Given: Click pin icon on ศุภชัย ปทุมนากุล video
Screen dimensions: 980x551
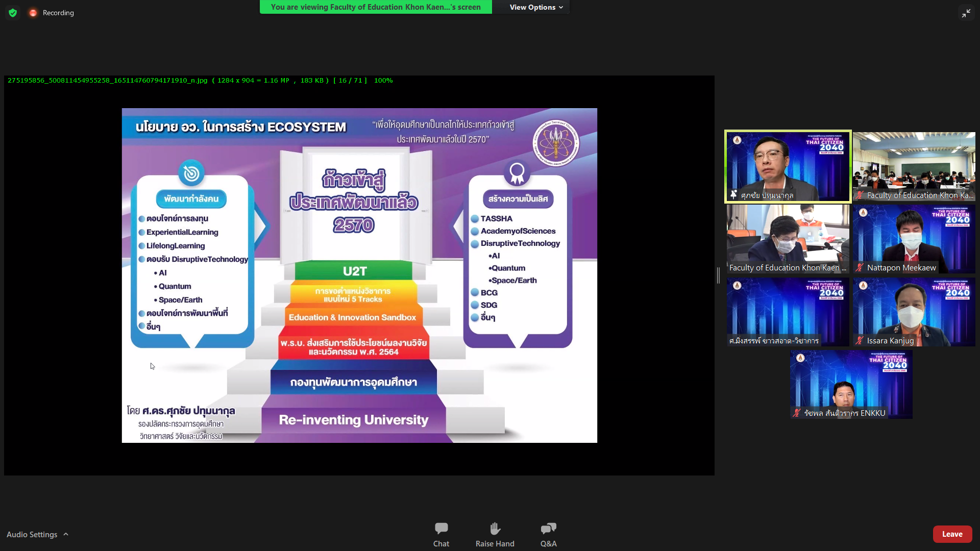Looking at the screenshot, I should click(733, 195).
